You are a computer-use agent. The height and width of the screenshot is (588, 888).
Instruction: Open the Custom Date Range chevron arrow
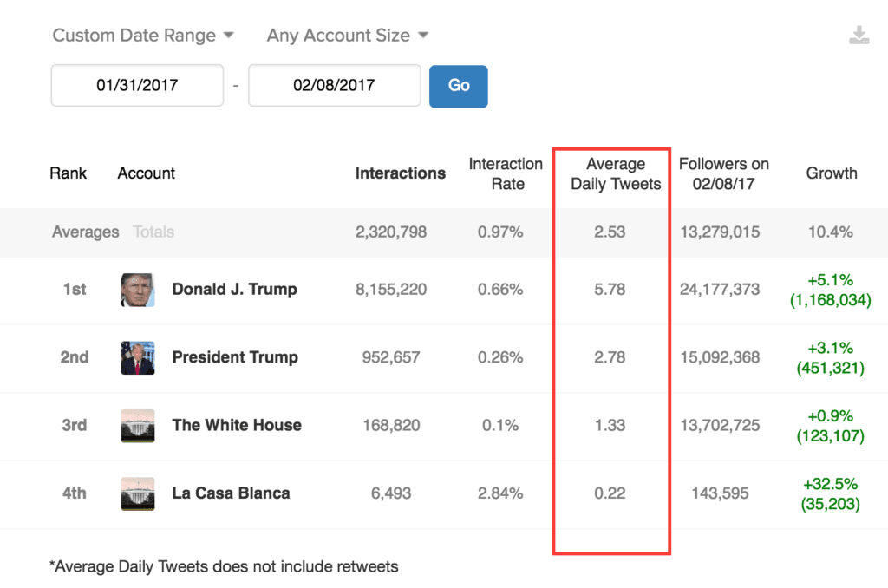point(229,36)
